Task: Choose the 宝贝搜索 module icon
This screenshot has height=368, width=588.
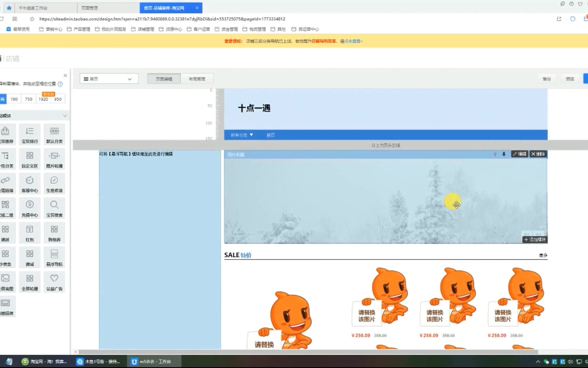Action: [54, 205]
